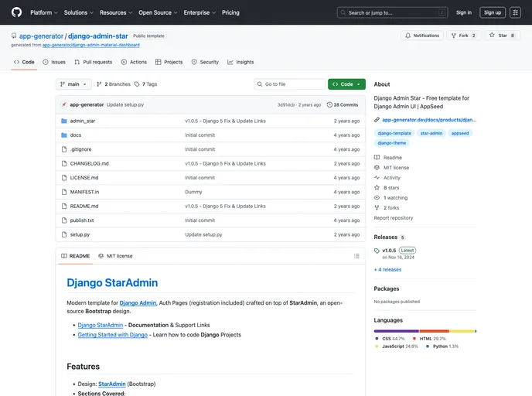Image resolution: width=532 pixels, height=396 pixels.
Task: Open the Enterprise dropdown
Action: [x=199, y=12]
